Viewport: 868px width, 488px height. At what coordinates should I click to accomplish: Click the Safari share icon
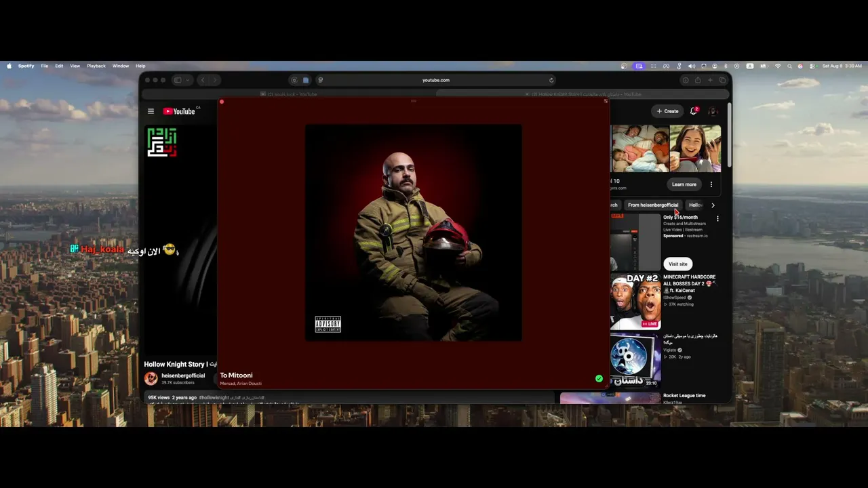[x=697, y=80]
